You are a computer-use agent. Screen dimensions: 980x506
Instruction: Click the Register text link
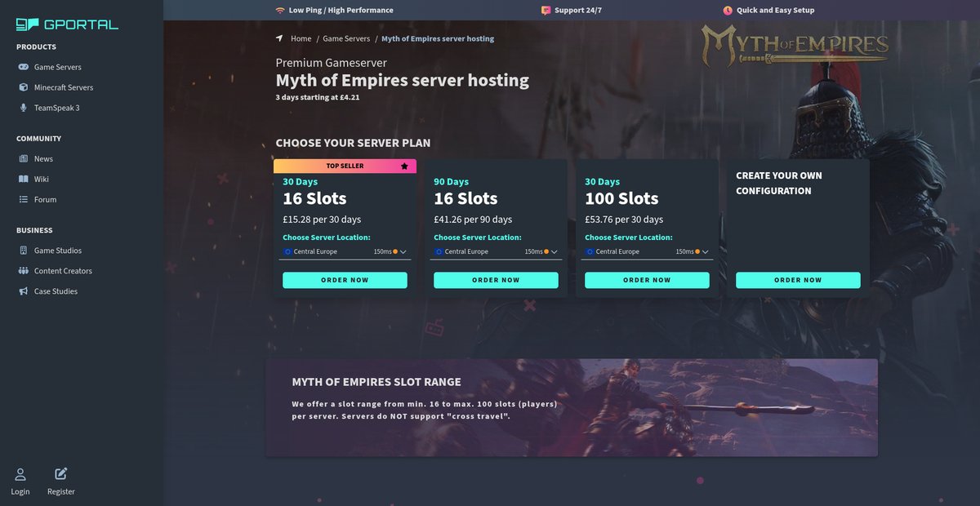point(61,491)
